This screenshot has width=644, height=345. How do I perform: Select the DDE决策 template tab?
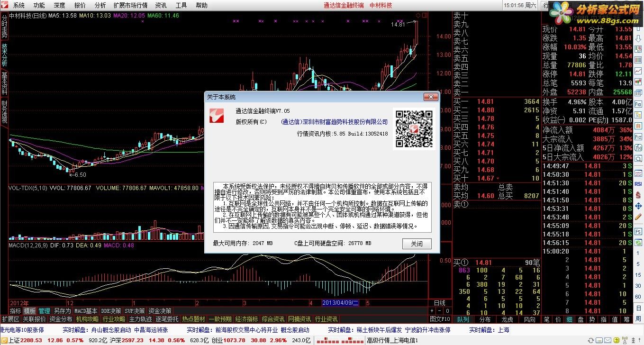pyautogui.click(x=111, y=311)
